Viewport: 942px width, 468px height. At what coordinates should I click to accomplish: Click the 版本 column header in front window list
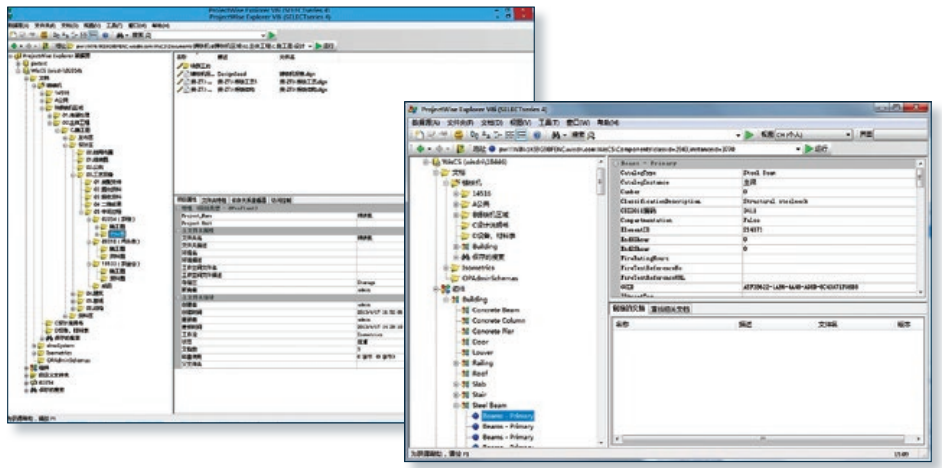(x=903, y=324)
